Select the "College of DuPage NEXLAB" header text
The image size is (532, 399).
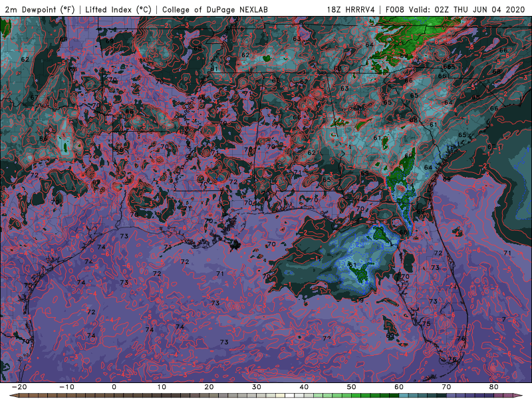pos(215,10)
